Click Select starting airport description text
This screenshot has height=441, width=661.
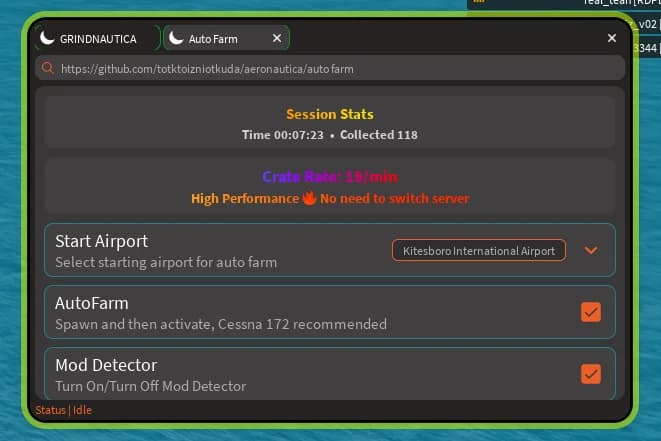click(x=166, y=262)
